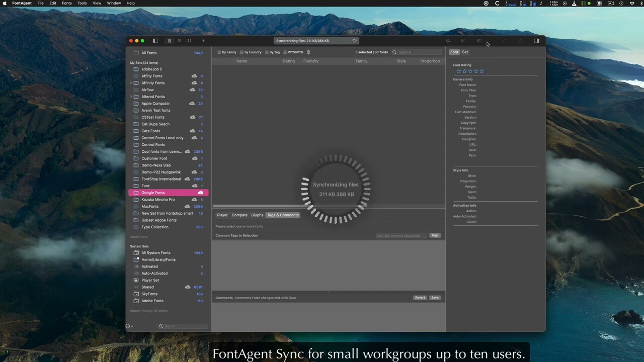This screenshot has width=644, height=362.
Task: Open the sidebar actions ellipsis menu
Action: pos(129,326)
